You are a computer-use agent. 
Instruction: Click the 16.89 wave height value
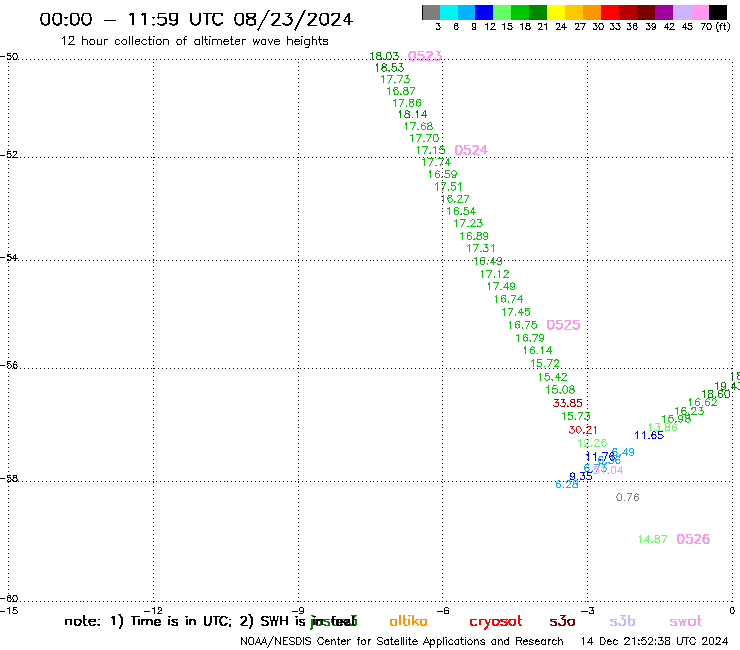pos(474,236)
